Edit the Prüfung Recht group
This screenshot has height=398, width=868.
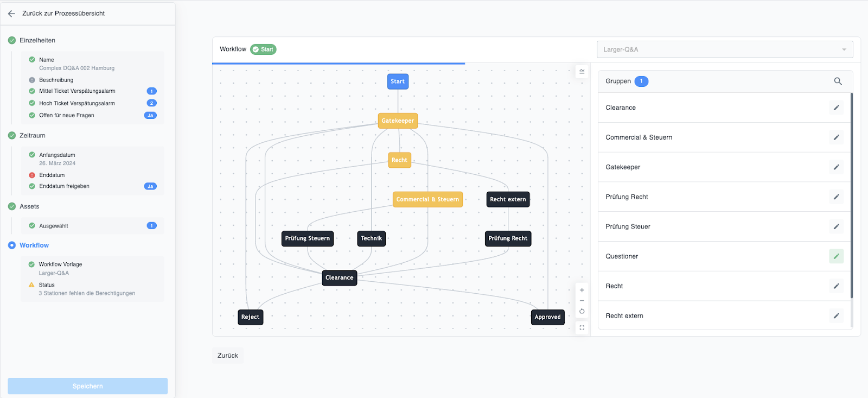pos(836,197)
